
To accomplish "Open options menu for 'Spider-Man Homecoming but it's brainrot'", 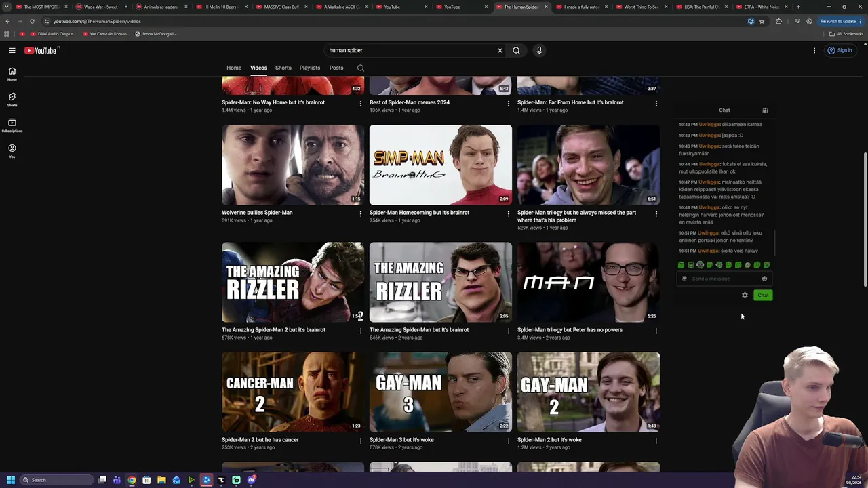I will point(509,214).
